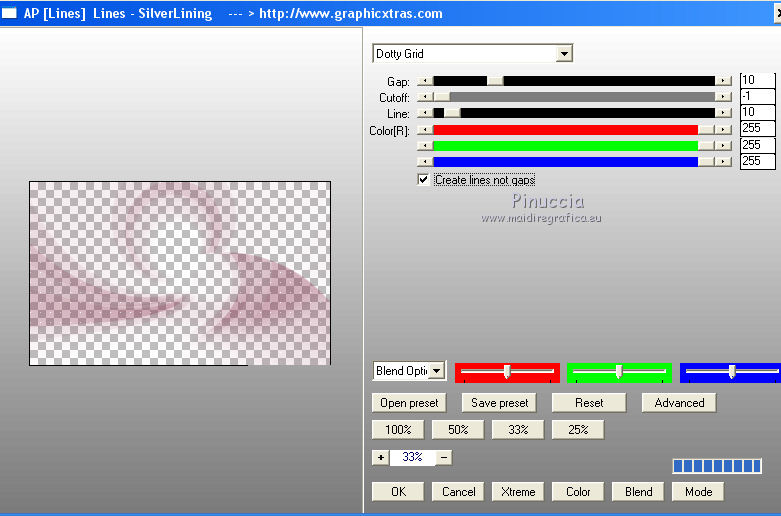Click the Cancel button
Screen dimensions: 781x516
(458, 492)
